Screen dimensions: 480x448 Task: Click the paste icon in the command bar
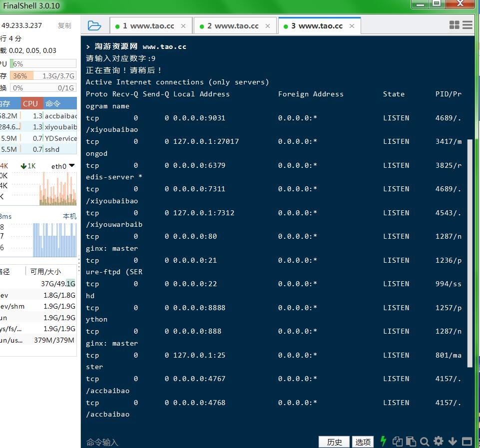pos(411,441)
